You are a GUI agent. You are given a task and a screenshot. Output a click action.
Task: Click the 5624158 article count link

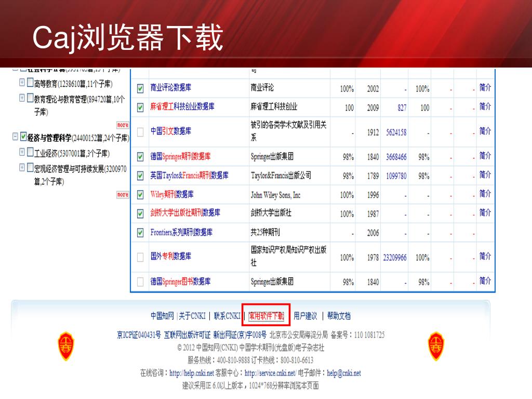tap(396, 132)
